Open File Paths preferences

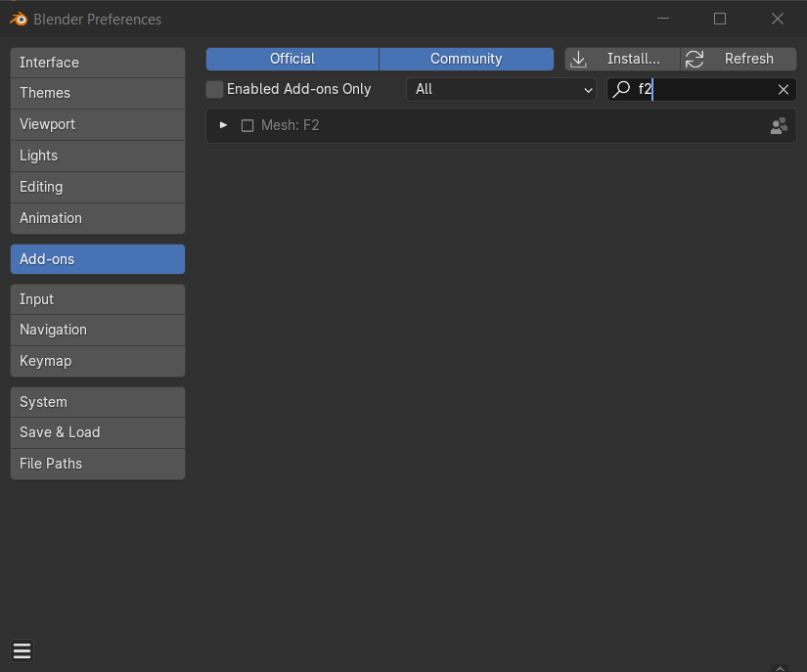pyautogui.click(x=98, y=464)
